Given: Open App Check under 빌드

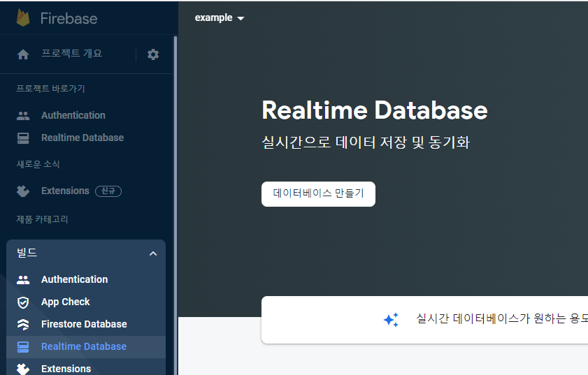Looking at the screenshot, I should pyautogui.click(x=65, y=302).
